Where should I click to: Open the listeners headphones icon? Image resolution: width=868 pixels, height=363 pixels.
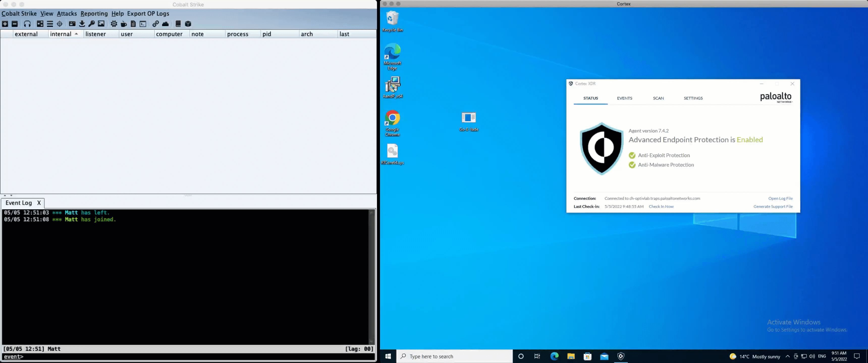point(27,24)
